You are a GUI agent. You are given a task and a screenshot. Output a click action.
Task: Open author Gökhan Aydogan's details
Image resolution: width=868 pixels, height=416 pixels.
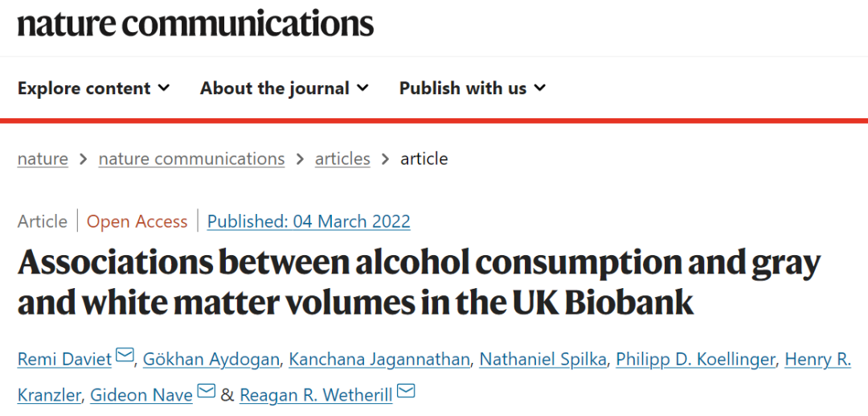(209, 359)
